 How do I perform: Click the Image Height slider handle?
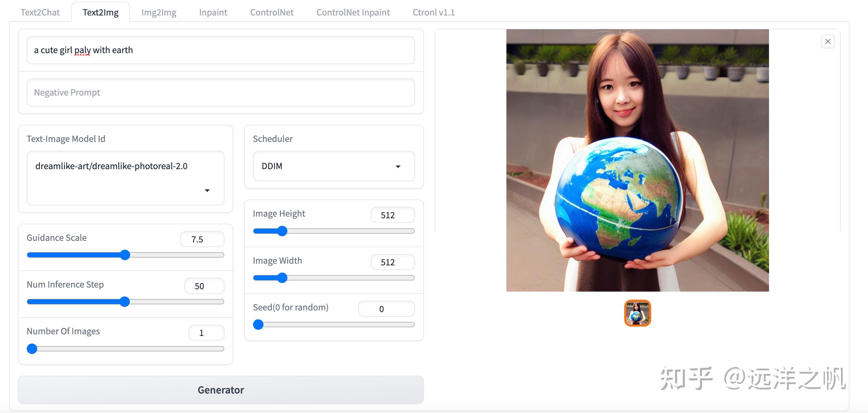(282, 231)
